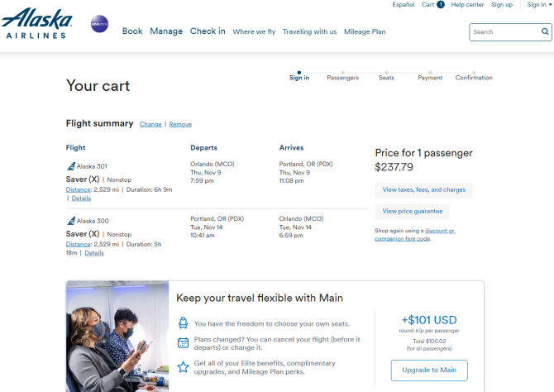
Task: Click Upgrade to Main button
Action: pyautogui.click(x=429, y=370)
